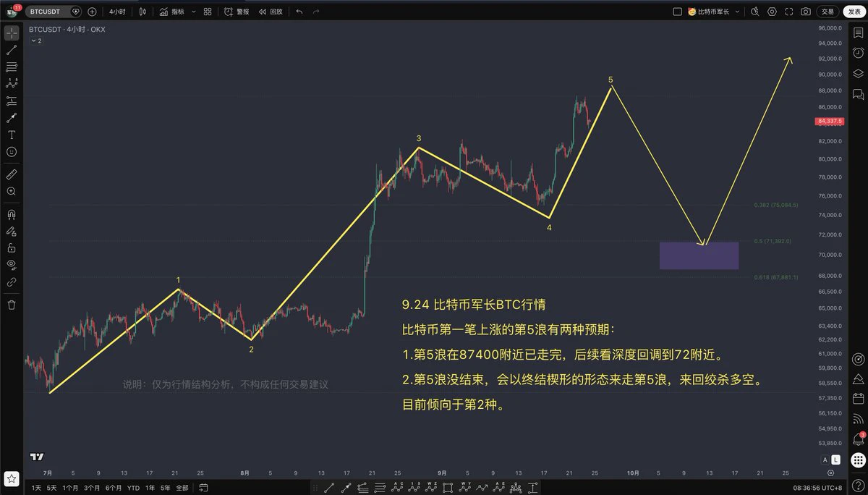Open the emoji icons tool

pyautogui.click(x=12, y=152)
